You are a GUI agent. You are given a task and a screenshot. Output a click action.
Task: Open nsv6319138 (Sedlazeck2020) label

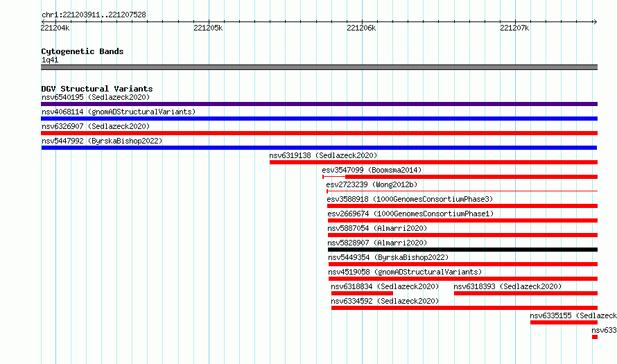(323, 155)
